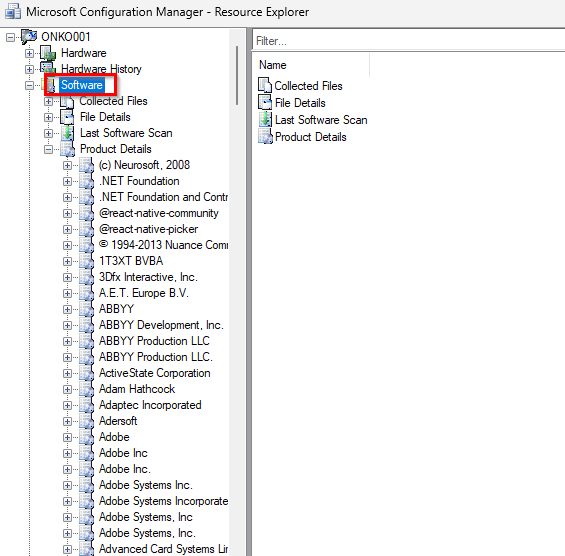Select ActiveState Corporation tree item
This screenshot has height=556, width=565.
point(155,373)
